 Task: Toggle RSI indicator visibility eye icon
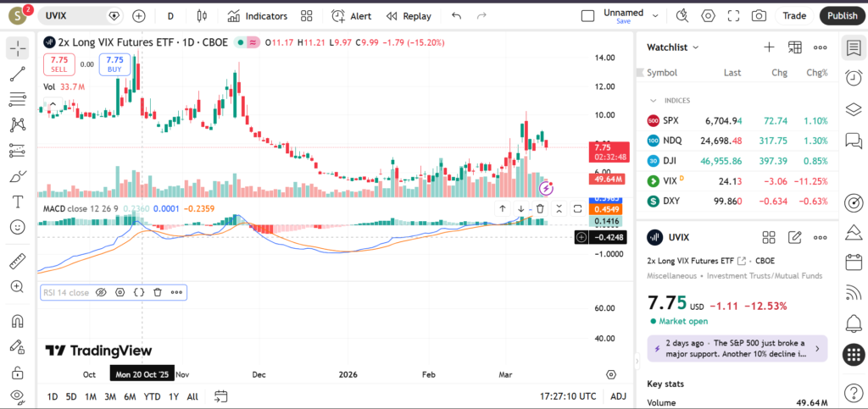(x=101, y=292)
